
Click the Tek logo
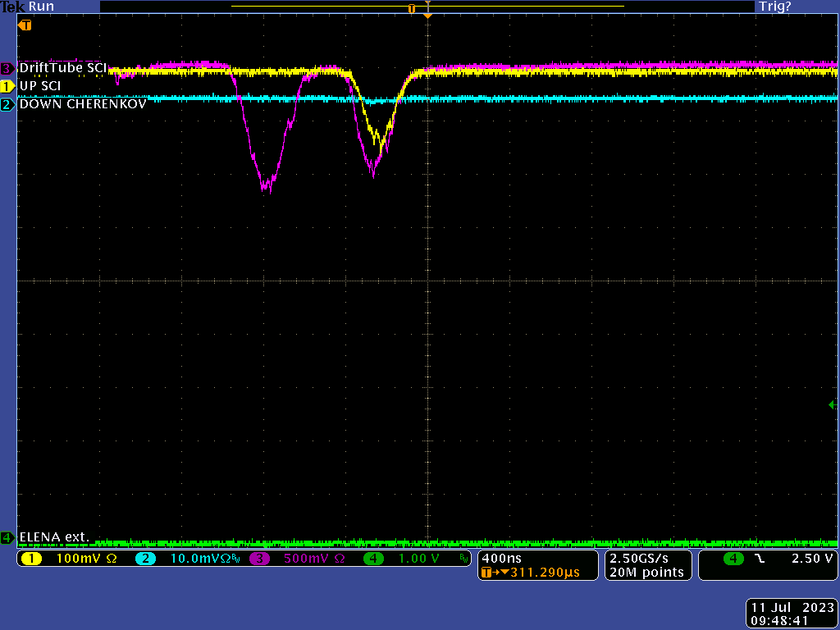tap(13, 7)
